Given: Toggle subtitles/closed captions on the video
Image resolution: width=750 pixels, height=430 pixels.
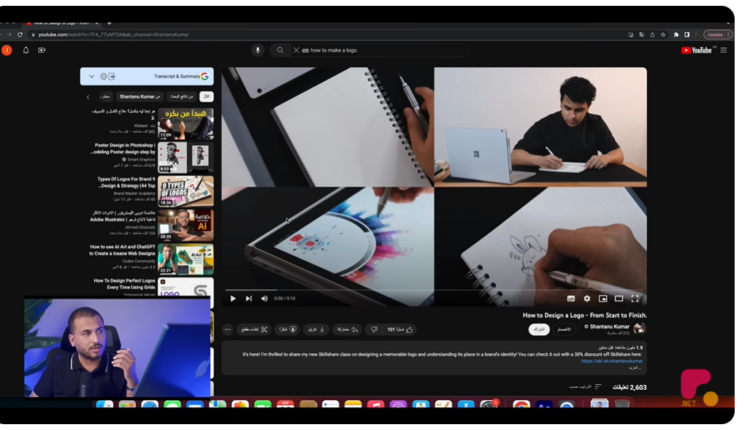Looking at the screenshot, I should pyautogui.click(x=571, y=298).
